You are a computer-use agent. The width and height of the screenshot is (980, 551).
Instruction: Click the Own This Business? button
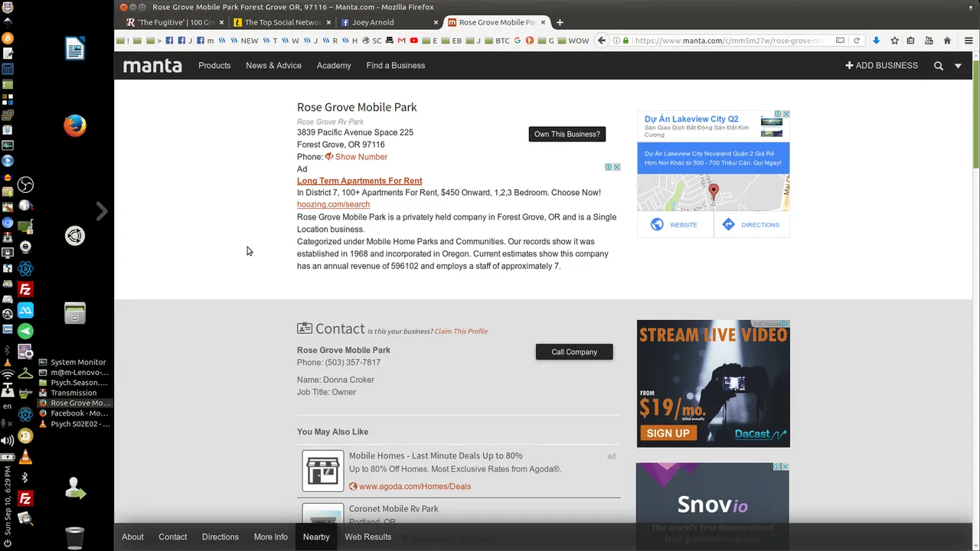tap(567, 134)
